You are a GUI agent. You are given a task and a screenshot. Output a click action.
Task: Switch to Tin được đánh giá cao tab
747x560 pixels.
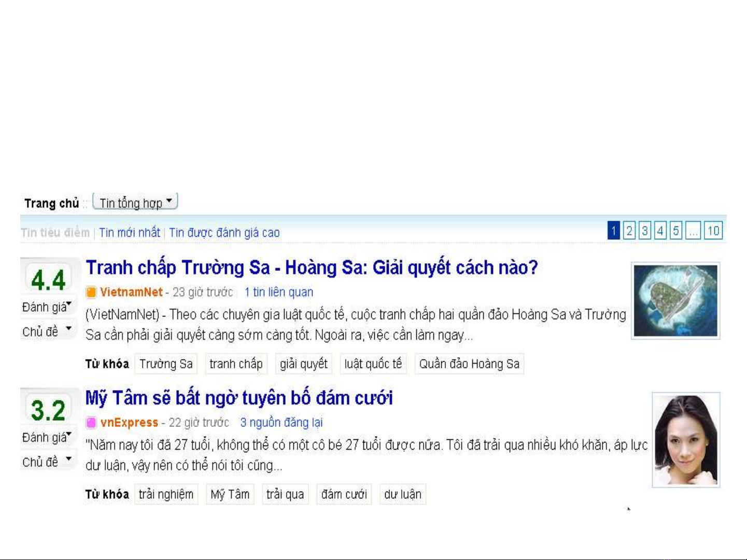coord(224,233)
